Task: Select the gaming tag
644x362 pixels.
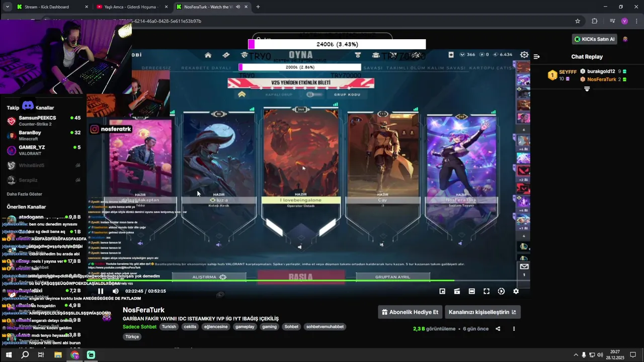Action: 270,327
